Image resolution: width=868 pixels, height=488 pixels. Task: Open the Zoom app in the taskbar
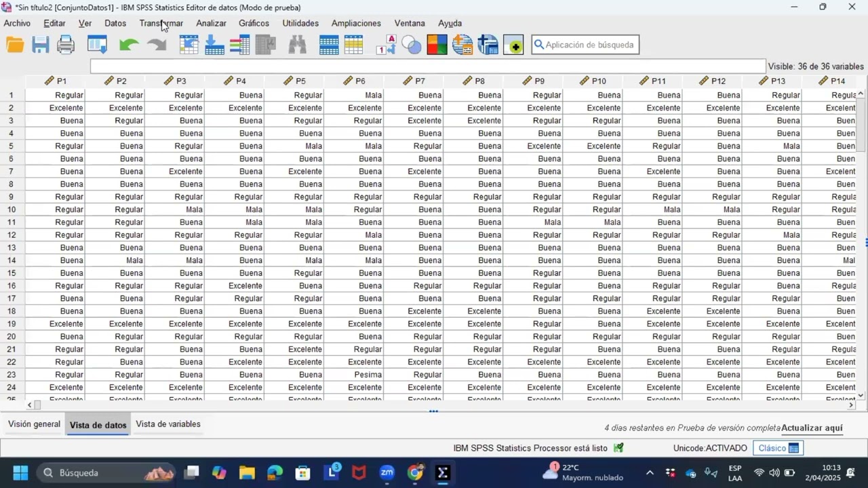coord(387,472)
